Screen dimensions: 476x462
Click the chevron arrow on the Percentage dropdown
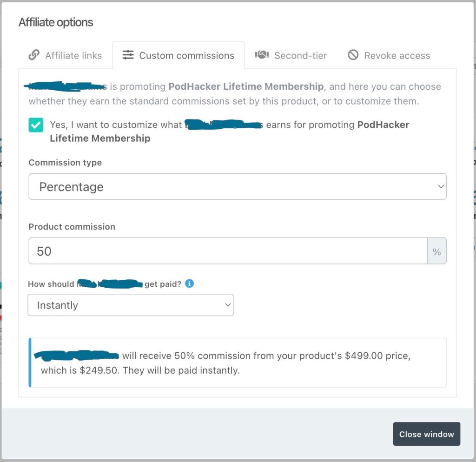(x=441, y=187)
